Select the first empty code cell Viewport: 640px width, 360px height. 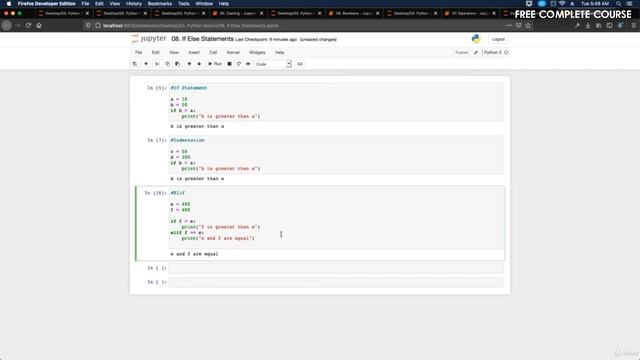pyautogui.click(x=336, y=268)
